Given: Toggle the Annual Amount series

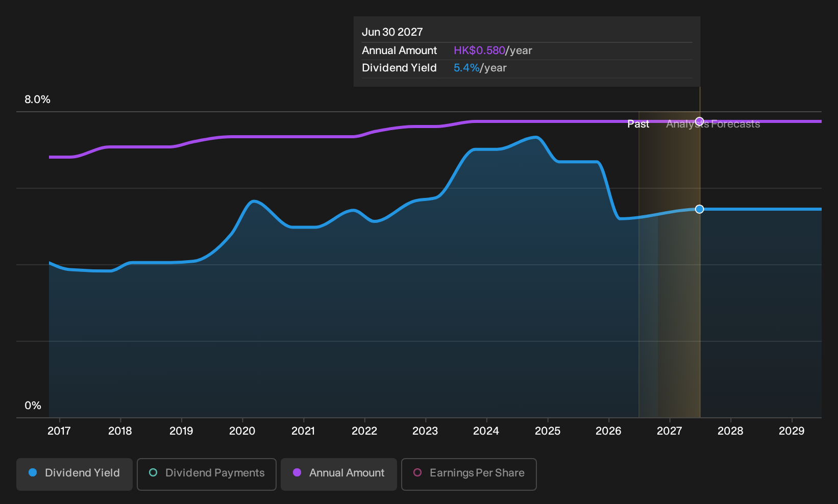Looking at the screenshot, I should [339, 474].
